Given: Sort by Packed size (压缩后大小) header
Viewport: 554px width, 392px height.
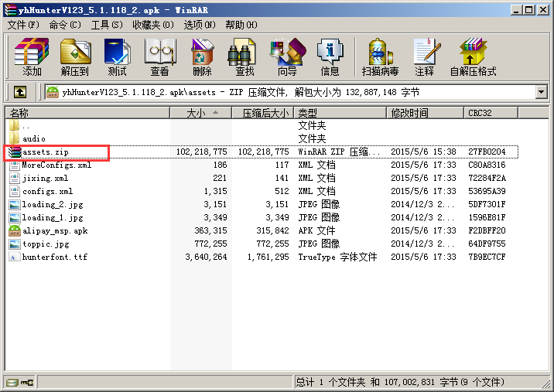Looking at the screenshot, I should (262, 113).
